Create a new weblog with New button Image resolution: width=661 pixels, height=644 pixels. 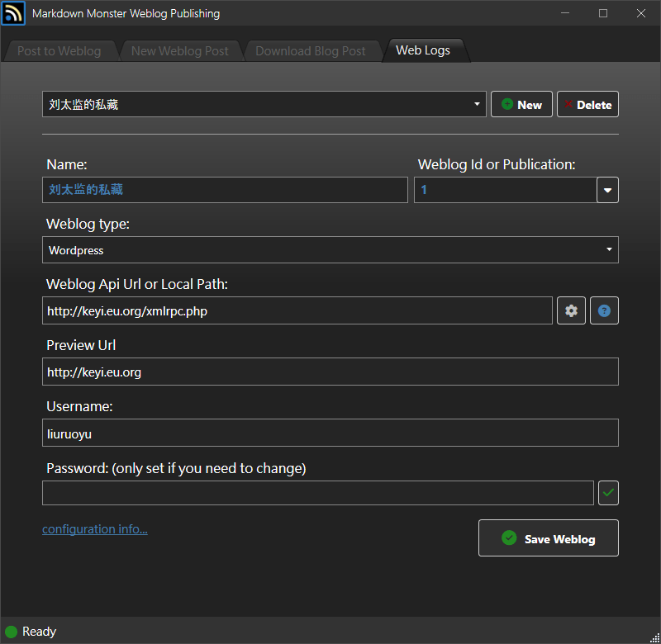[521, 104]
